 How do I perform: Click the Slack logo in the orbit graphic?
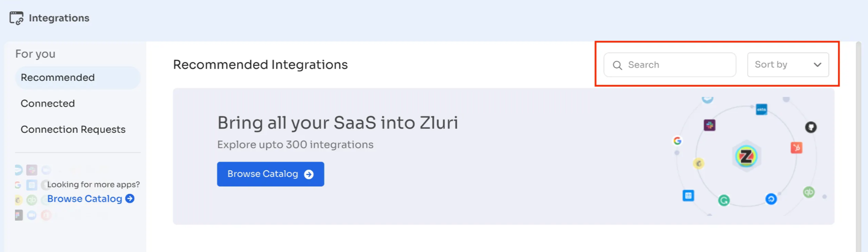[709, 125]
